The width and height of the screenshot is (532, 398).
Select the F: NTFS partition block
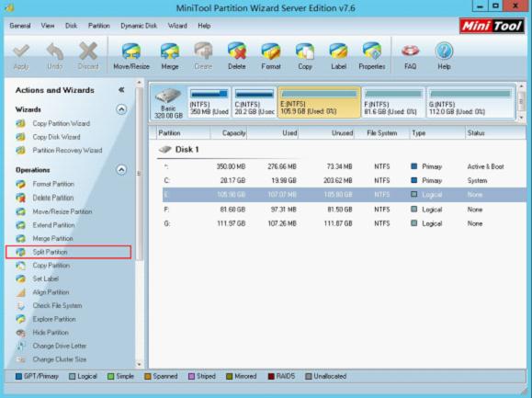(393, 102)
